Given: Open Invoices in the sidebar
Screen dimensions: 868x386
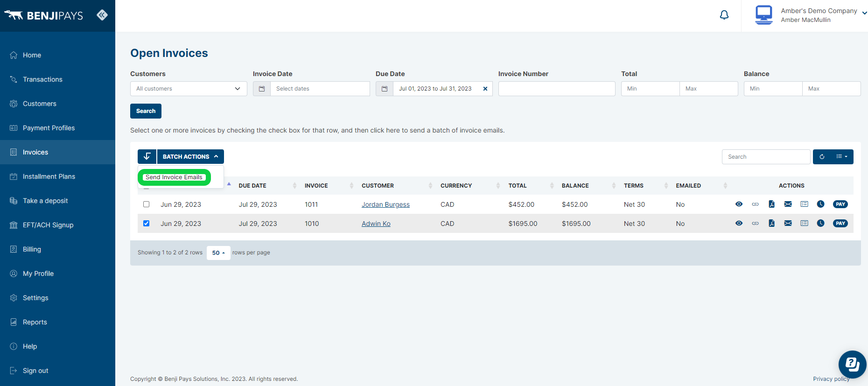Looking at the screenshot, I should click(57, 152).
